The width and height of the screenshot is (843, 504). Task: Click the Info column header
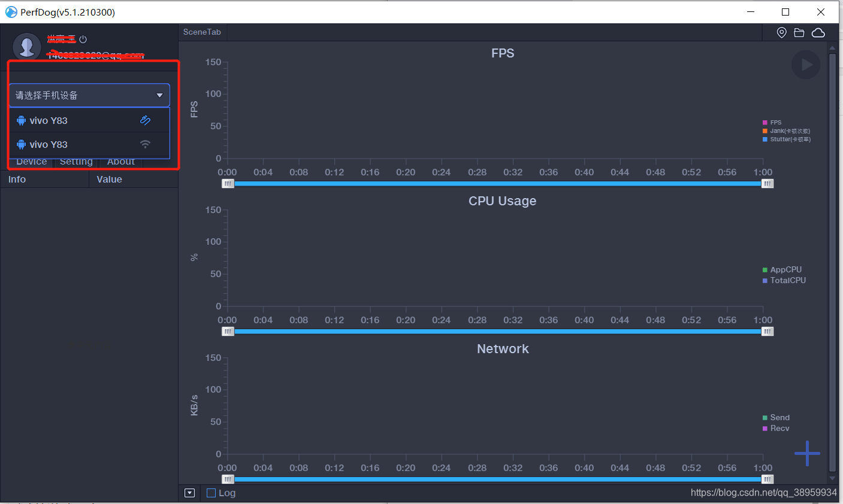(x=44, y=179)
